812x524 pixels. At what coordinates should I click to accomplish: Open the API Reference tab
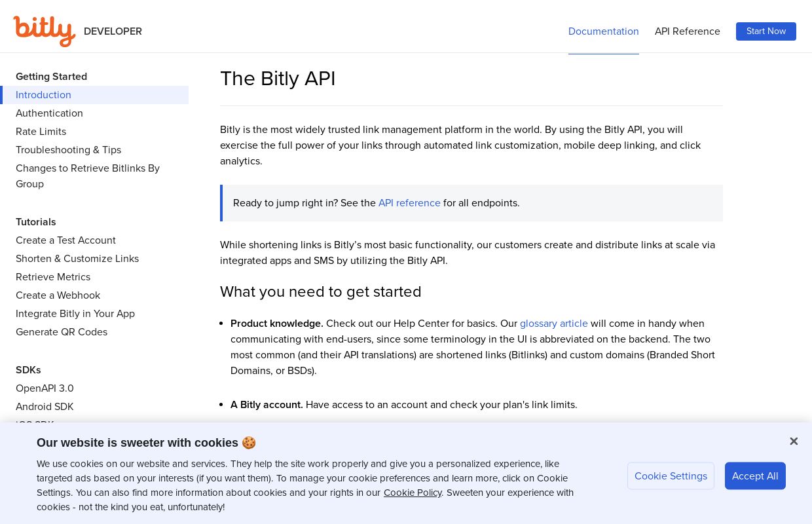(x=688, y=31)
